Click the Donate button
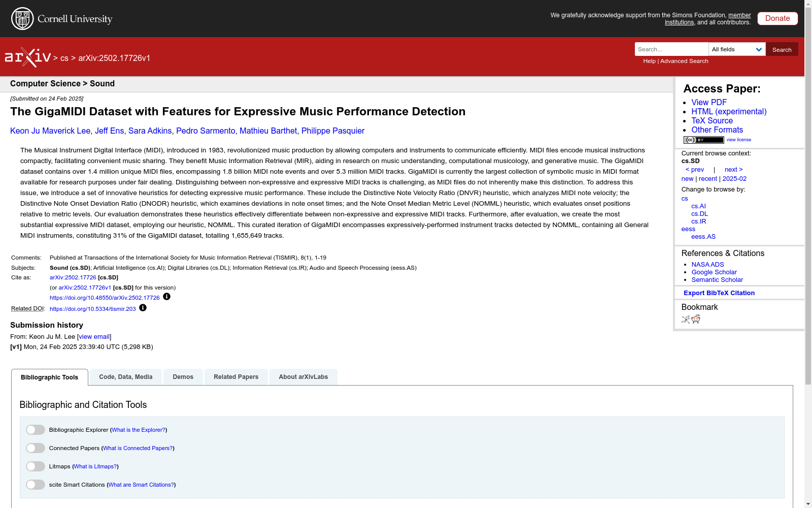This screenshot has height=508, width=812. 777,18
